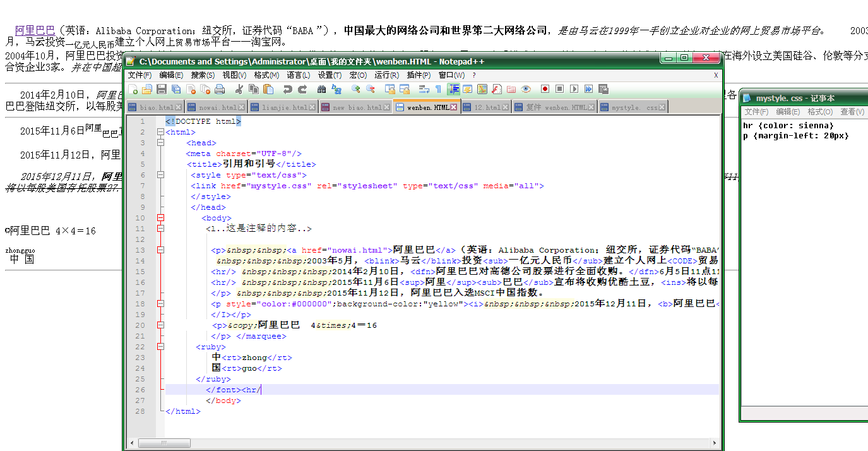
Task: Open the Document Map panel icon
Action: [482, 89]
